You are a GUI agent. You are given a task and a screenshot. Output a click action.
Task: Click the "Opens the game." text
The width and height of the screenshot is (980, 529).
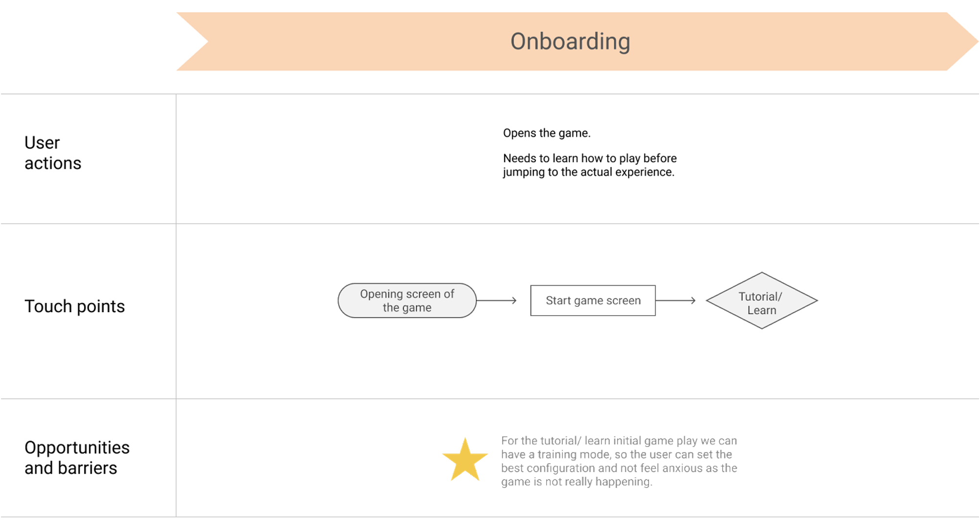click(547, 133)
